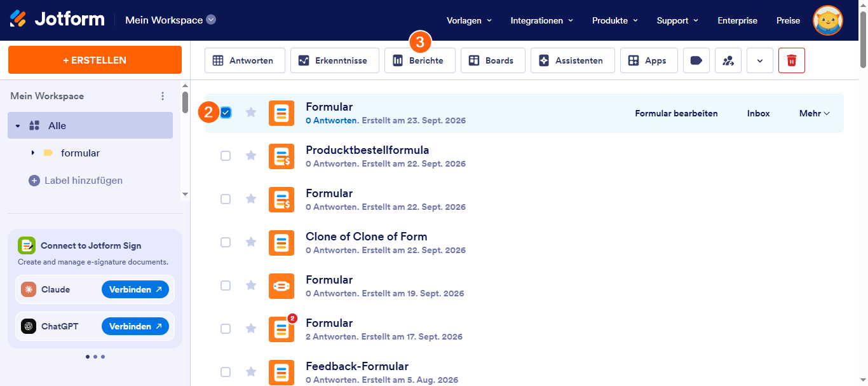Open Mein Workspace three-dot options in sidebar
Image resolution: width=868 pixels, height=386 pixels.
coord(163,96)
